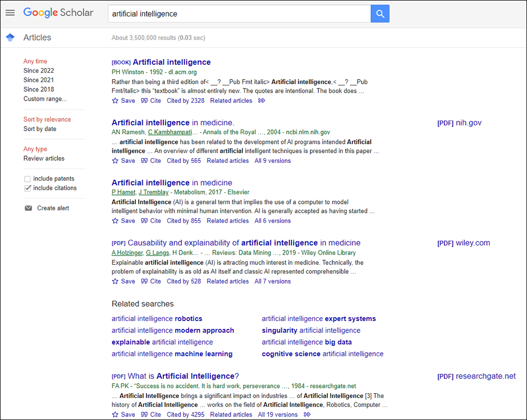Open What is Artificial Intelligence? title
This screenshot has height=420, width=527.
pyautogui.click(x=183, y=376)
